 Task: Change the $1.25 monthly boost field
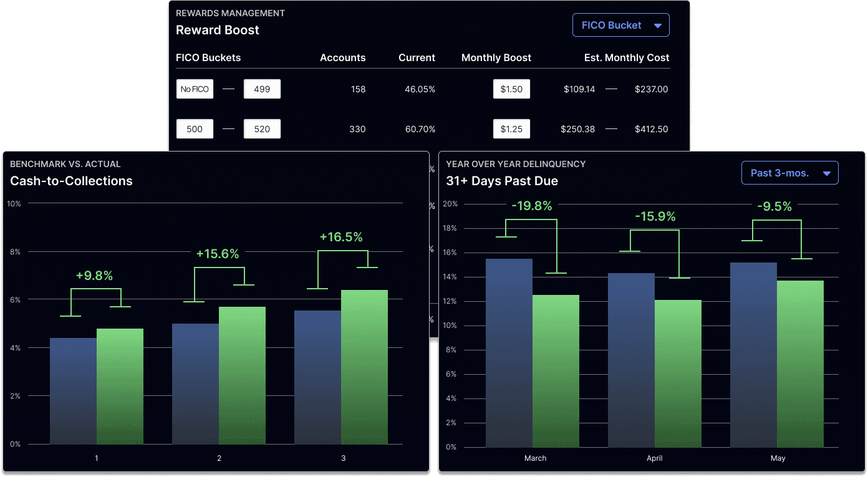[511, 129]
